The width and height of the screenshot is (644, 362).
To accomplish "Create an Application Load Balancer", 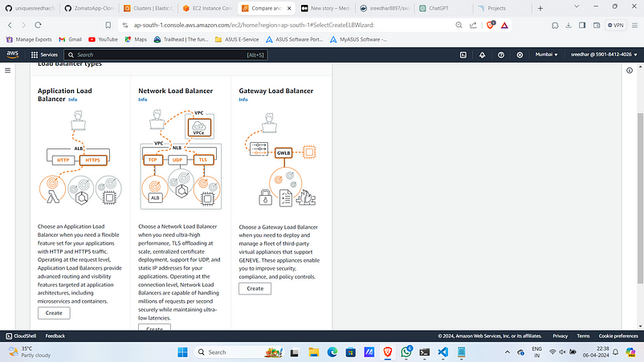I will coord(54,313).
